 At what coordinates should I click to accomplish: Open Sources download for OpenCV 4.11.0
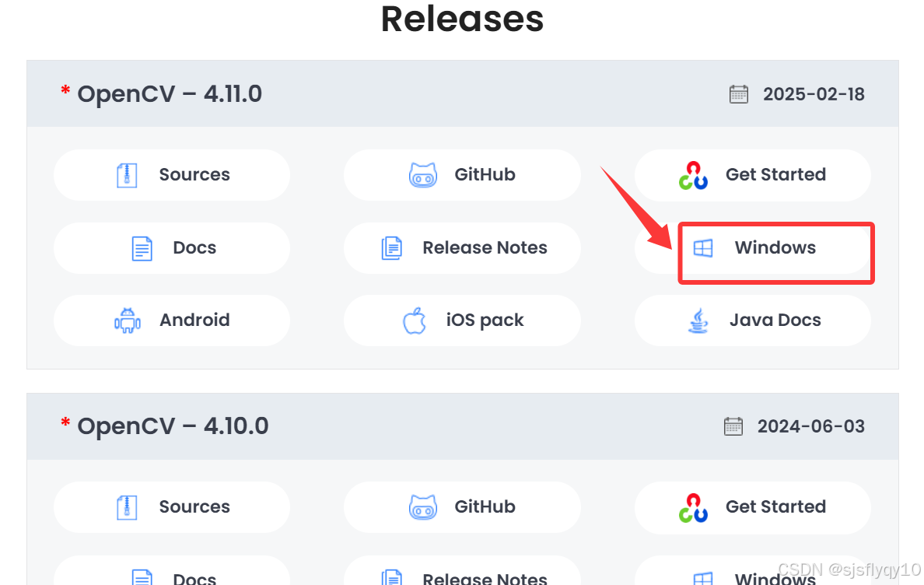(x=171, y=175)
